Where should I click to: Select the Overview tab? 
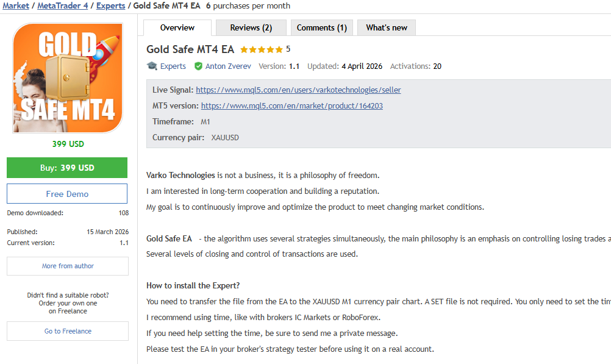177,27
